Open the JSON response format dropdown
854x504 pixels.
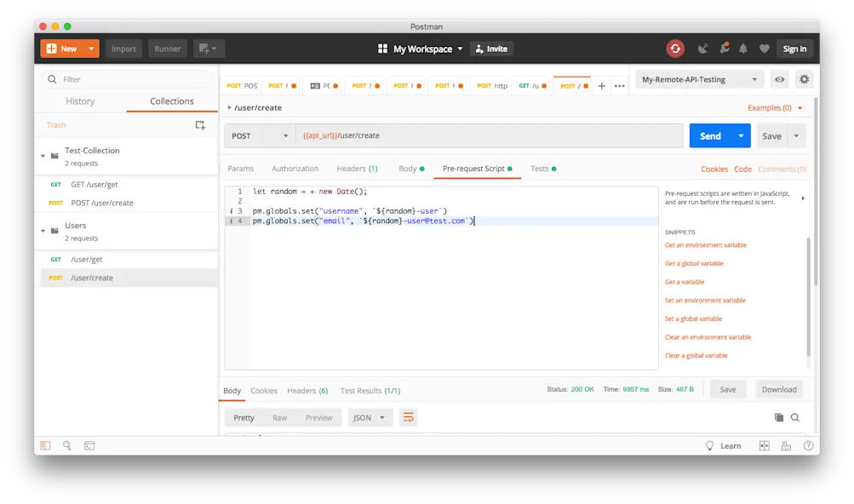pyautogui.click(x=370, y=417)
